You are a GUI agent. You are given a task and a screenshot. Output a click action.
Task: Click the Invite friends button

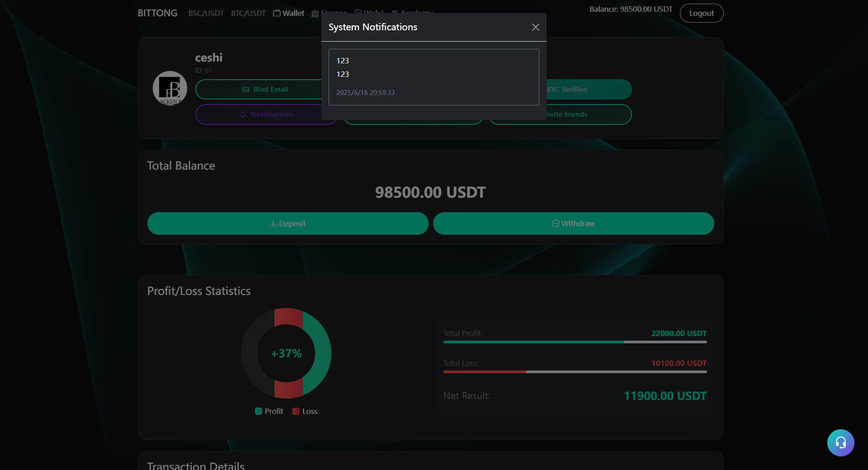click(588, 114)
